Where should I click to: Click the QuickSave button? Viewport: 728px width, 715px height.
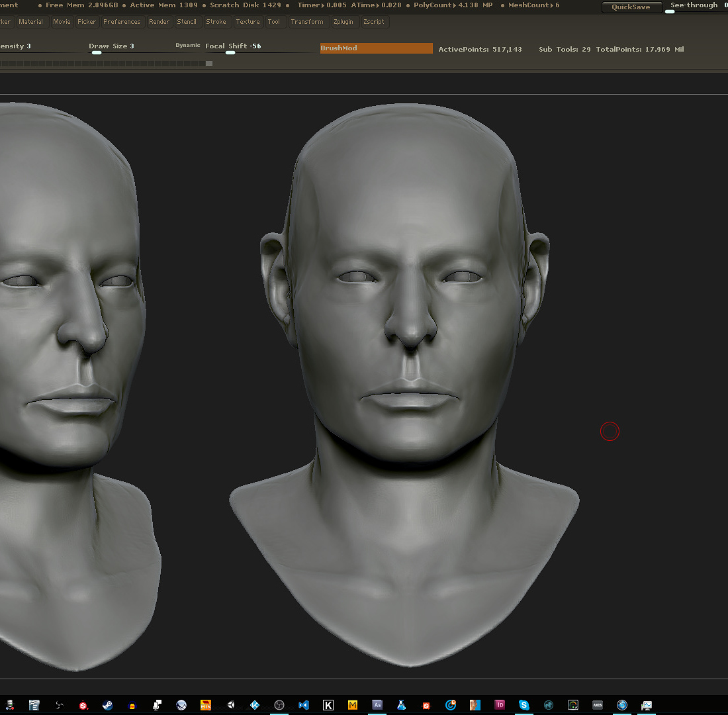pyautogui.click(x=631, y=7)
